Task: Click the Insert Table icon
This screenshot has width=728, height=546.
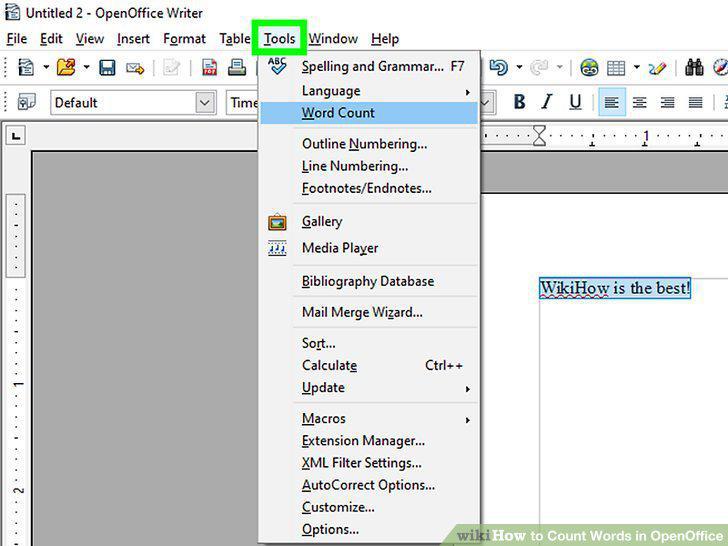Action: pos(616,68)
